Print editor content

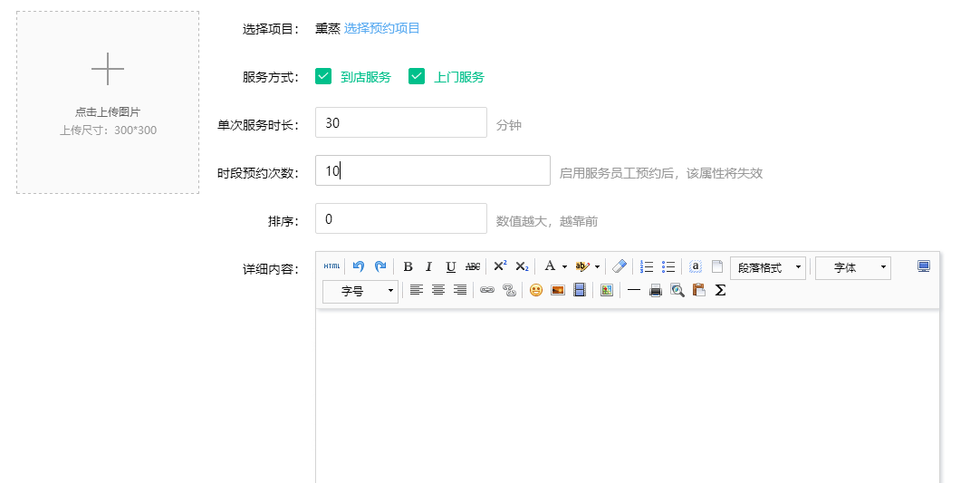tap(656, 290)
